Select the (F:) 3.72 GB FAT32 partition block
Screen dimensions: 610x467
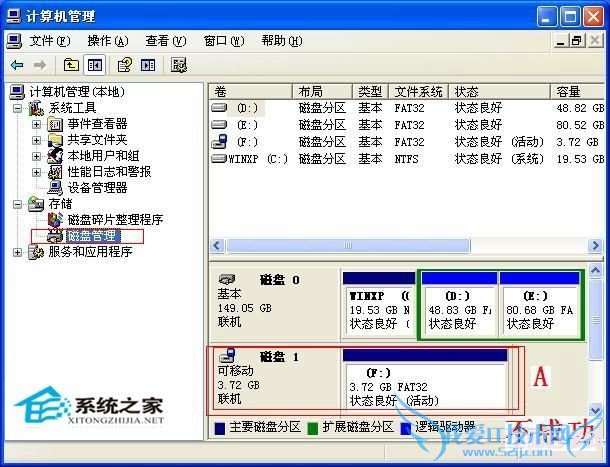point(425,380)
